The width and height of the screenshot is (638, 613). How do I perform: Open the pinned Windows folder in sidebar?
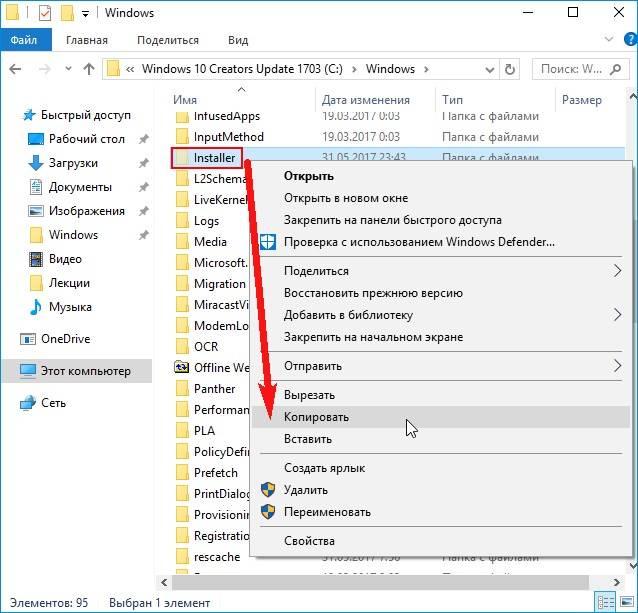(73, 235)
